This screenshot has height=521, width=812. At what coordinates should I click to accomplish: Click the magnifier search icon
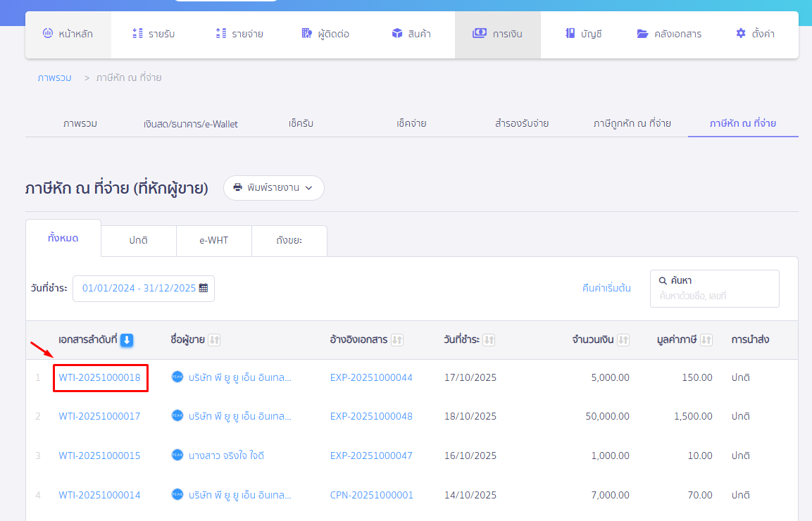(x=663, y=280)
